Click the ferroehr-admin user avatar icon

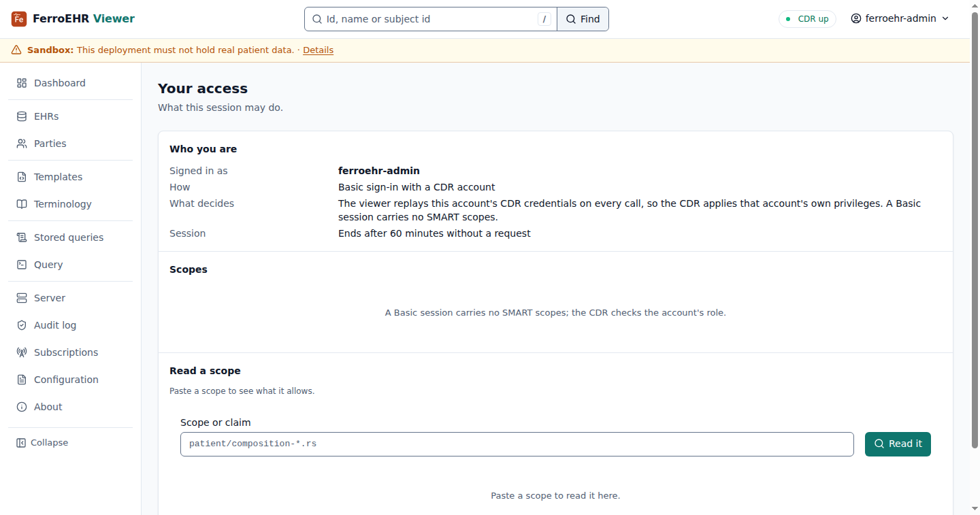coord(856,19)
